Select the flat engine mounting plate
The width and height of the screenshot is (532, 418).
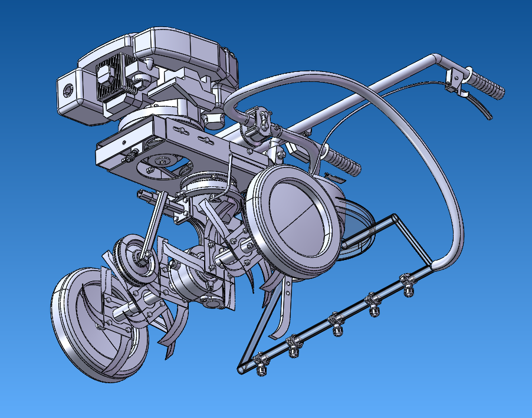177,143
